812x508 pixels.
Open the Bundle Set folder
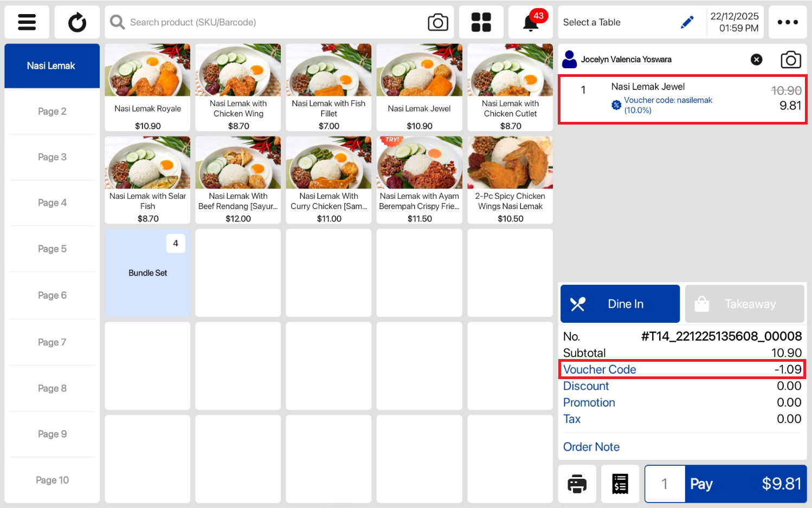point(147,273)
